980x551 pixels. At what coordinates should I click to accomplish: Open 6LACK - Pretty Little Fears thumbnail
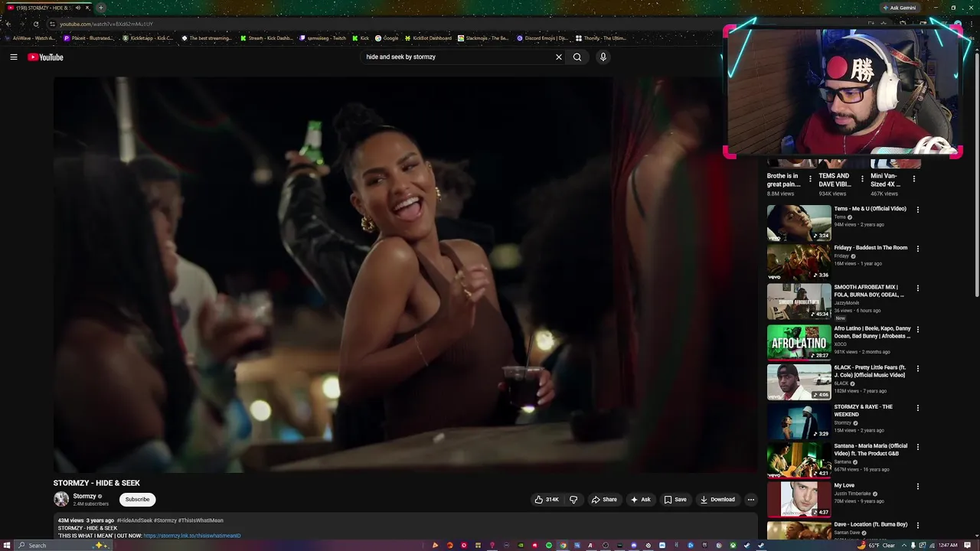point(799,382)
